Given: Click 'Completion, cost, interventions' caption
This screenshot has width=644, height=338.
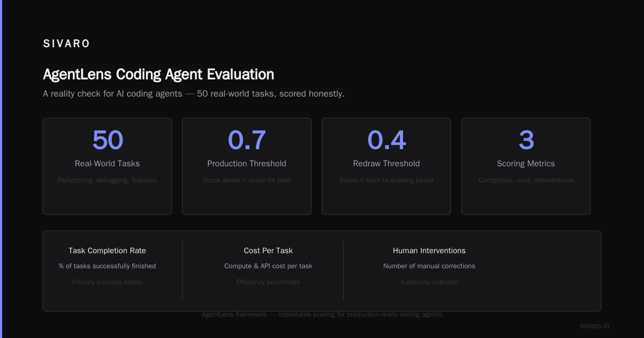Looking at the screenshot, I should coord(526,180).
